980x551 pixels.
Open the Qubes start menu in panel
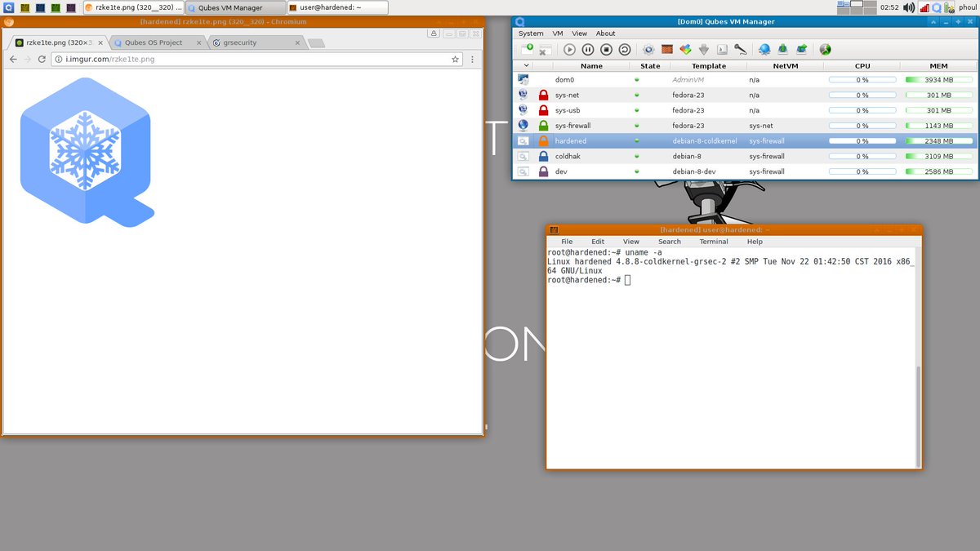pos(7,7)
